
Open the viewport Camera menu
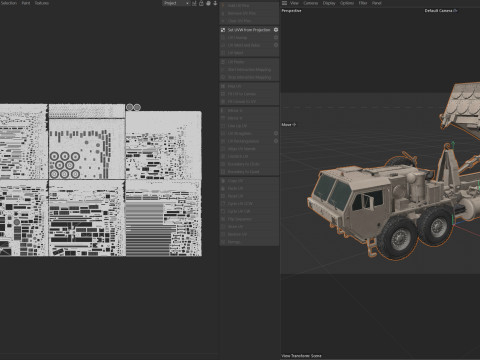point(310,3)
